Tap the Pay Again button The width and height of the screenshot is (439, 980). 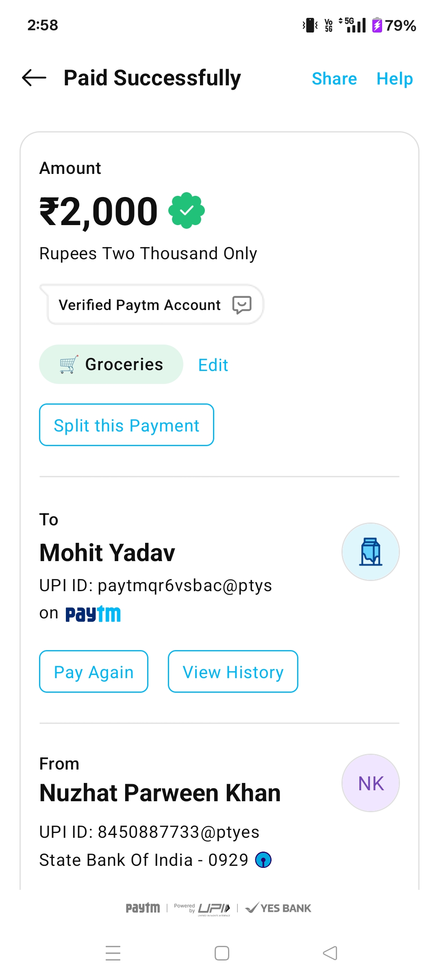point(93,672)
